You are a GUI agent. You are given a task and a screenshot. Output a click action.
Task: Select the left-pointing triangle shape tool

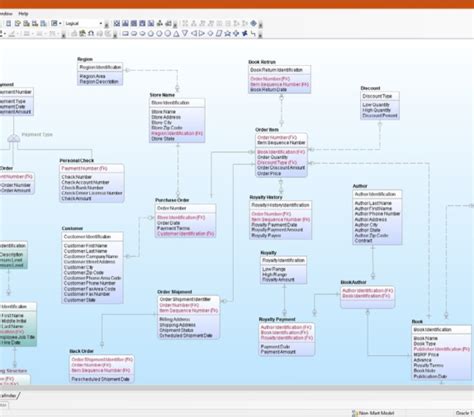[193, 33]
